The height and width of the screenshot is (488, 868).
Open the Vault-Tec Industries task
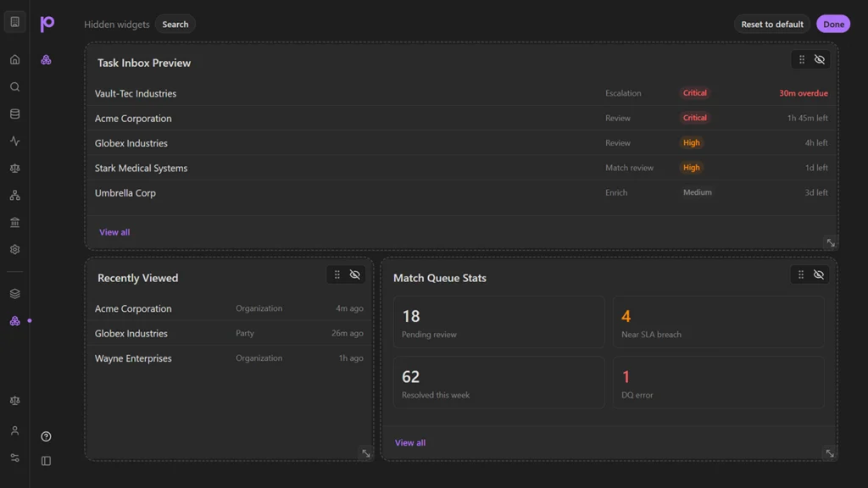point(462,93)
